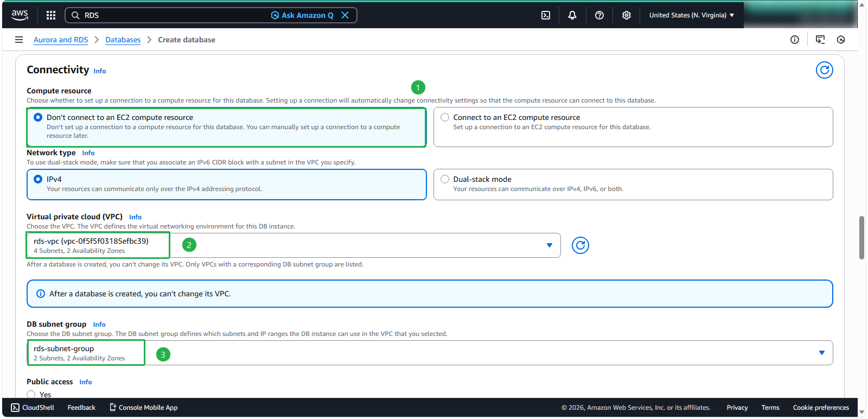Open Info link next to Network type
This screenshot has width=868, height=419.
tap(88, 153)
